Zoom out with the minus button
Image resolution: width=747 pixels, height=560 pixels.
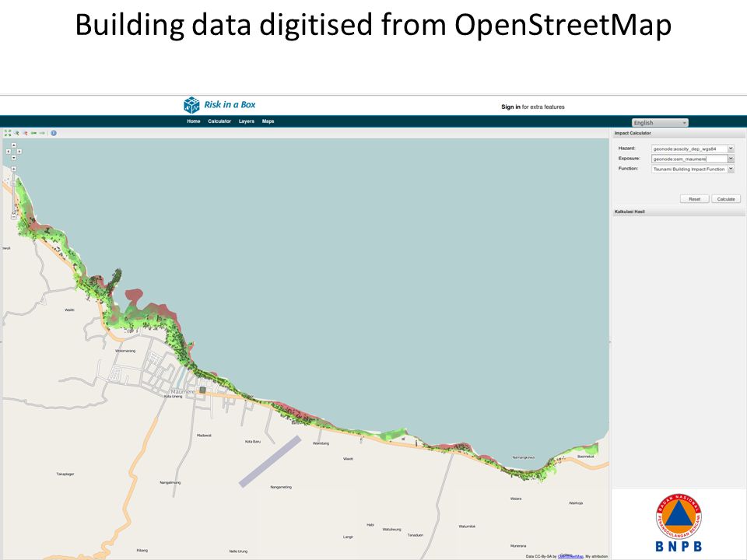click(14, 217)
